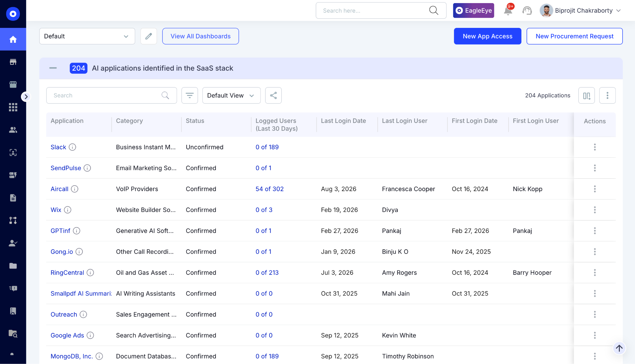
Task: Open the document sidebar icon
Action: click(13, 198)
